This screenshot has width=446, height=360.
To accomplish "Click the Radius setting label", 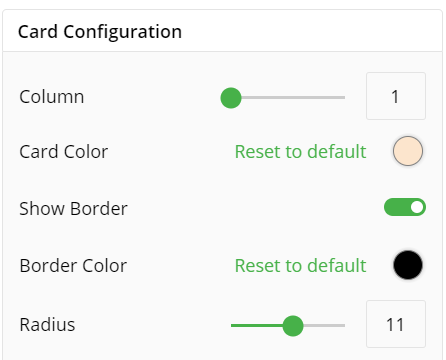I will (x=47, y=325).
